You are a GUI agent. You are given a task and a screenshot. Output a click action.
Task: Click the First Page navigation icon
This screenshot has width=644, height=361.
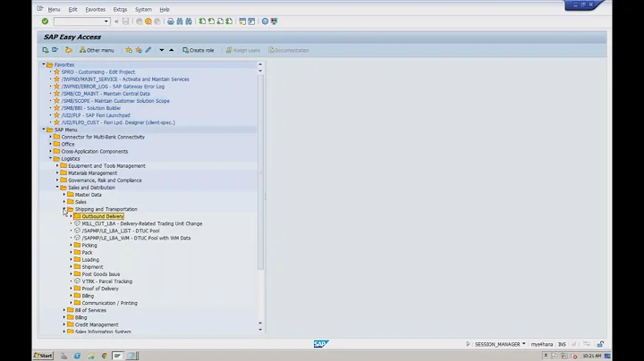click(x=202, y=21)
